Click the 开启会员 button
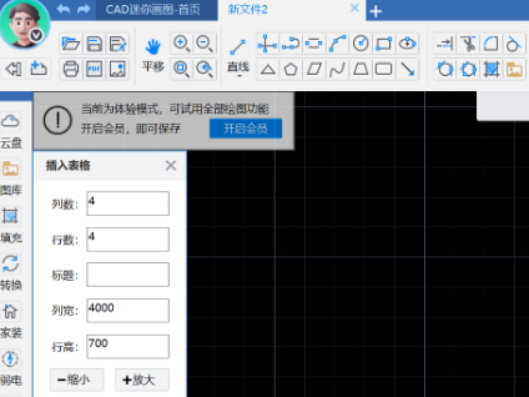529x397 pixels. 246,129
